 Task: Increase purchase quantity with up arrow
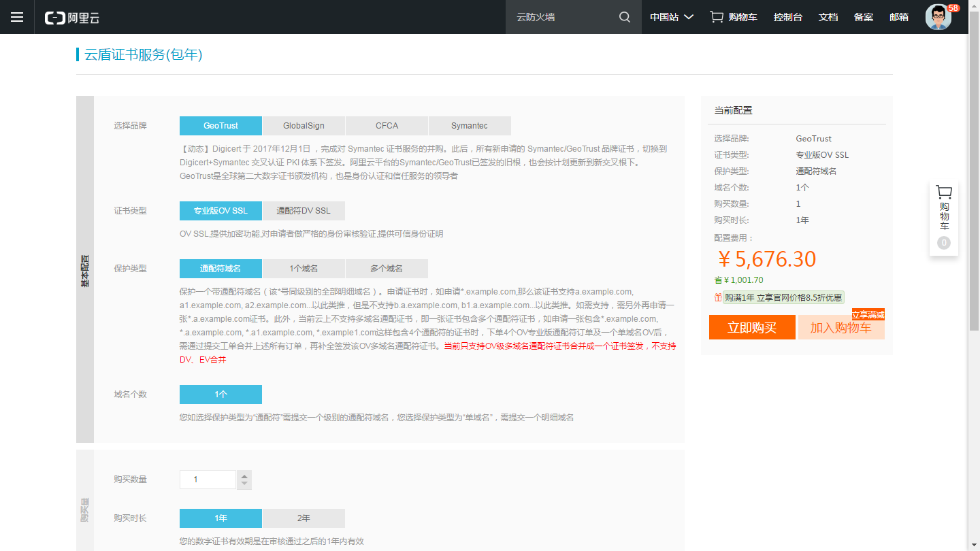244,475
